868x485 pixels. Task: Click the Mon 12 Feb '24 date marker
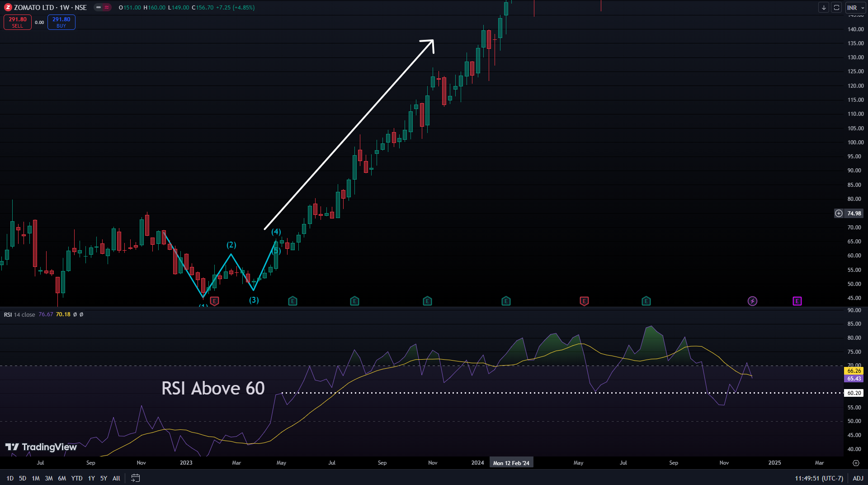pyautogui.click(x=511, y=462)
